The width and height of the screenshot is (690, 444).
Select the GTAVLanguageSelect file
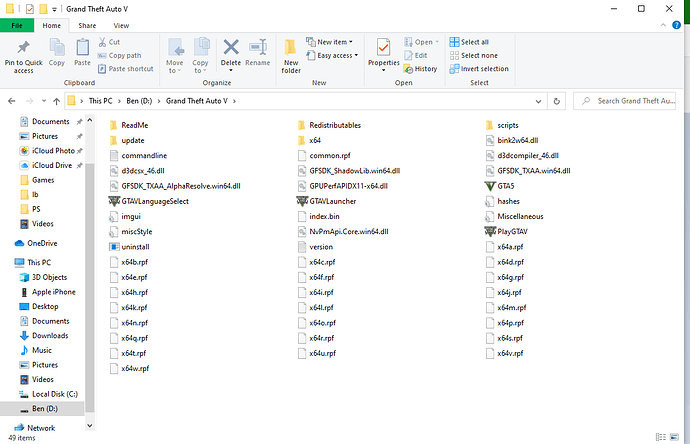[x=149, y=201]
